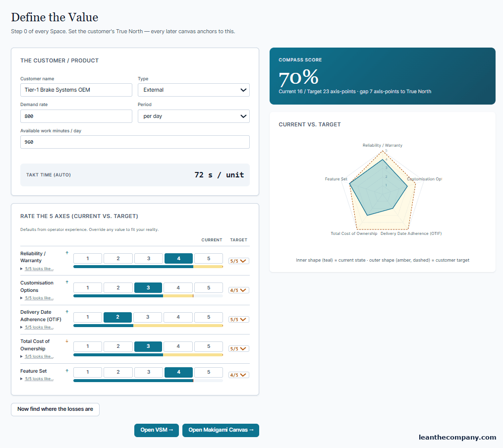
Task: Open the Period dropdown showing per day
Action: [194, 116]
